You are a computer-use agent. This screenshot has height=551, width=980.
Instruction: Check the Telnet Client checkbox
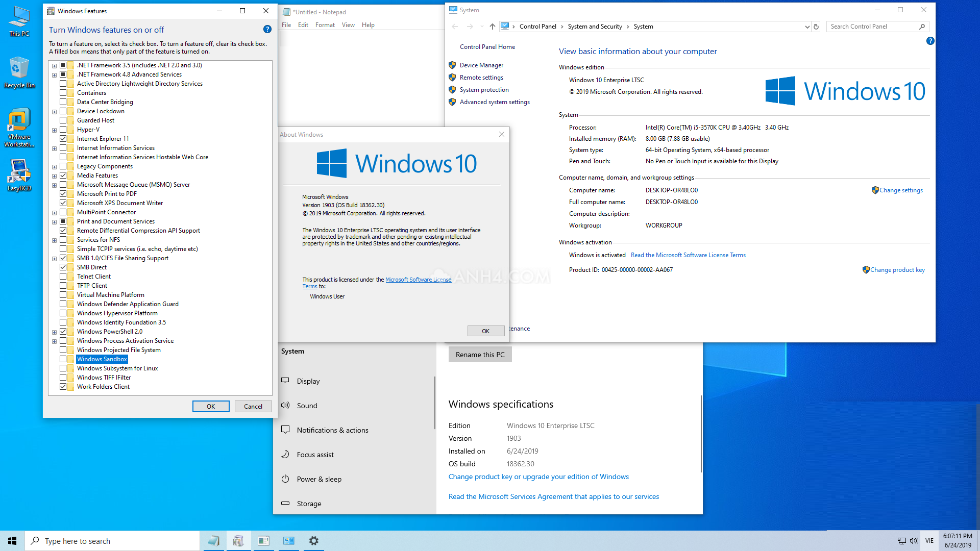63,277
